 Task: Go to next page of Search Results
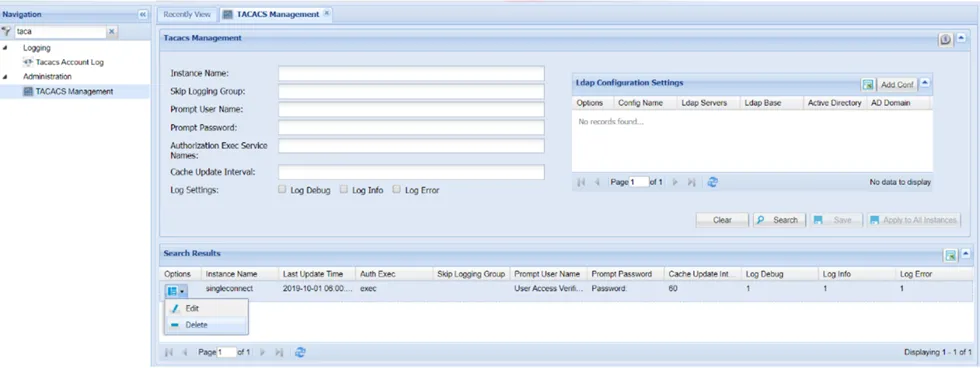[262, 353]
